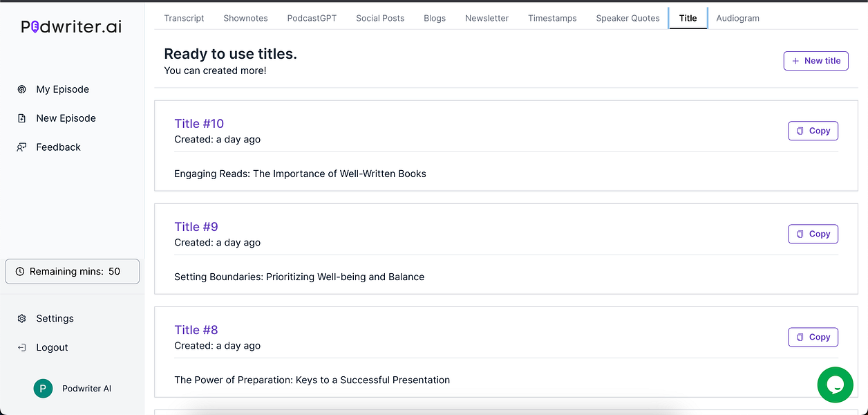Open the Shownotes tab

pos(245,18)
